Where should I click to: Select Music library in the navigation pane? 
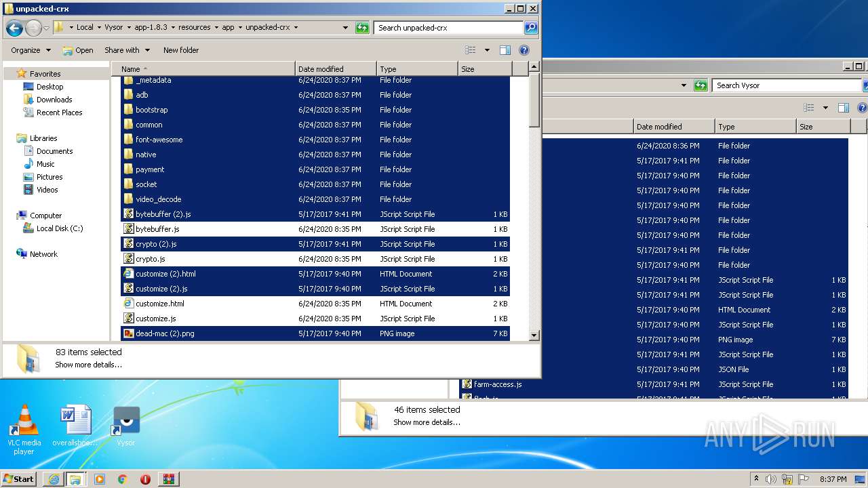tap(45, 164)
